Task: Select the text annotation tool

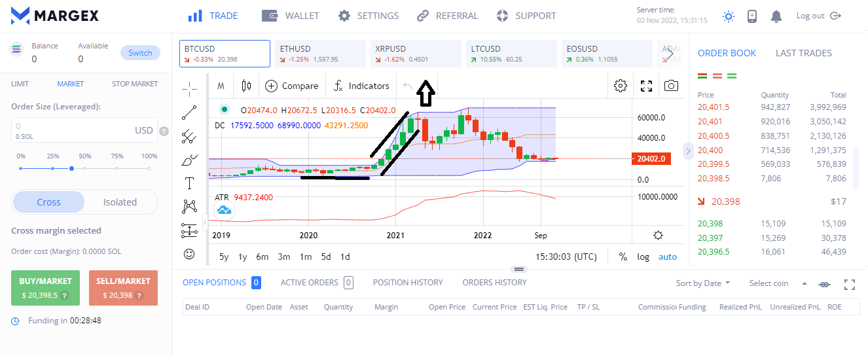Action: (x=189, y=183)
